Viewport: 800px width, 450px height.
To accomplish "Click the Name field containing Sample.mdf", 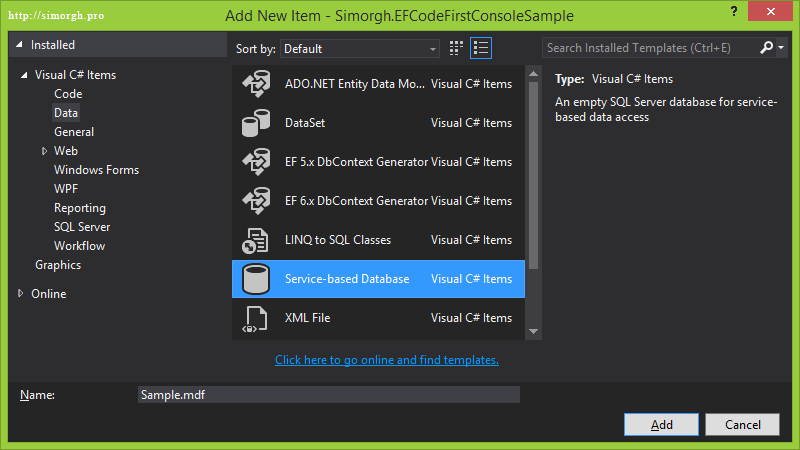I will (328, 394).
